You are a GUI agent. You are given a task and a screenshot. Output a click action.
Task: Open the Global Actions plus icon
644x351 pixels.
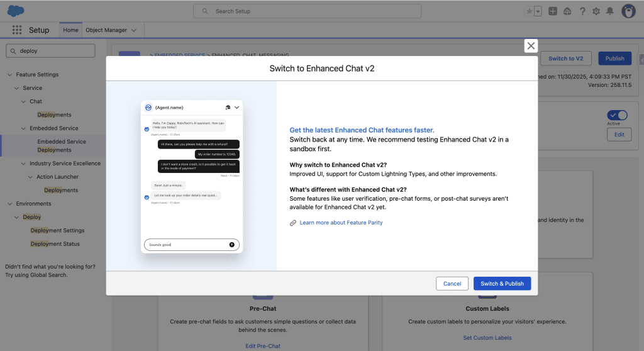point(553,11)
